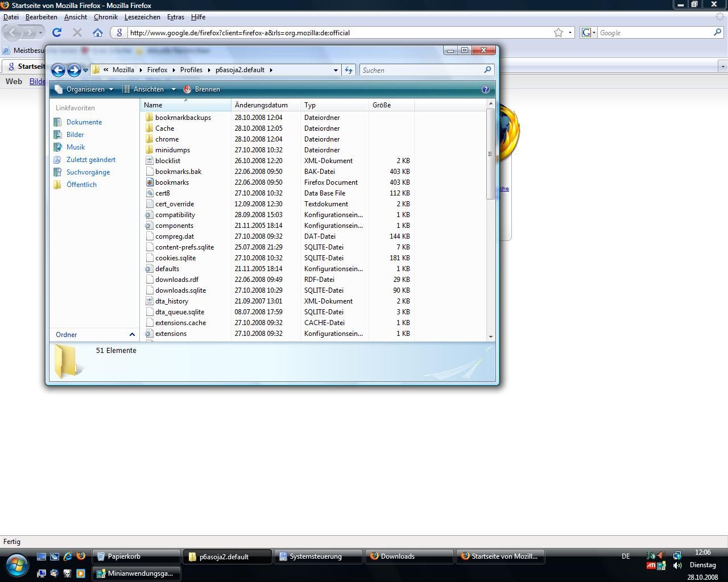Image resolution: width=728 pixels, height=582 pixels.
Task: Sort files by the Name column header
Action: (x=186, y=105)
